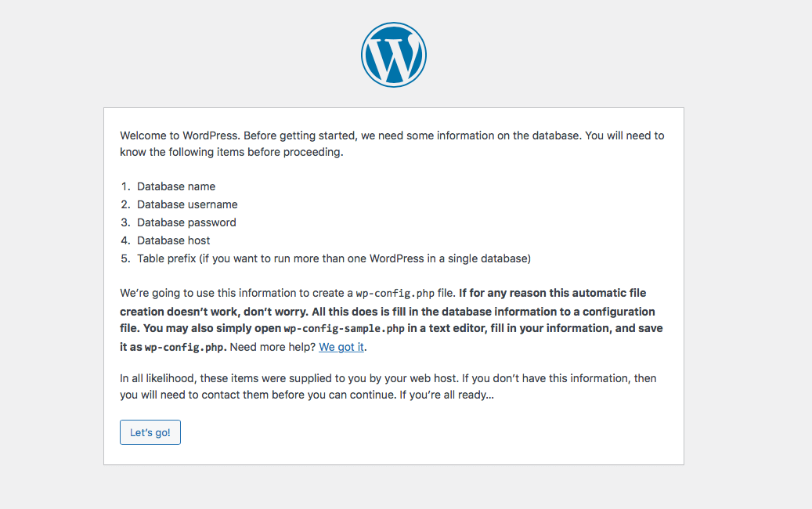Click the WordPress logo at the top
Image resolution: width=812 pixels, height=509 pixels.
(x=393, y=54)
